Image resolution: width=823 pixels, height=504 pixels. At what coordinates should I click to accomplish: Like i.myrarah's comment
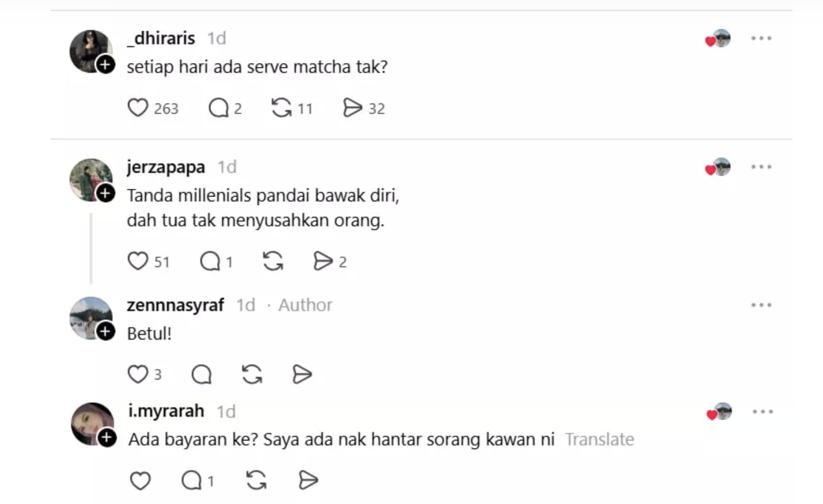(140, 480)
